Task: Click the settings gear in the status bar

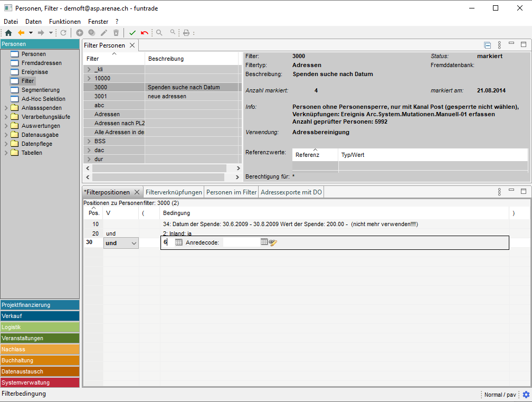Action: click(x=526, y=395)
